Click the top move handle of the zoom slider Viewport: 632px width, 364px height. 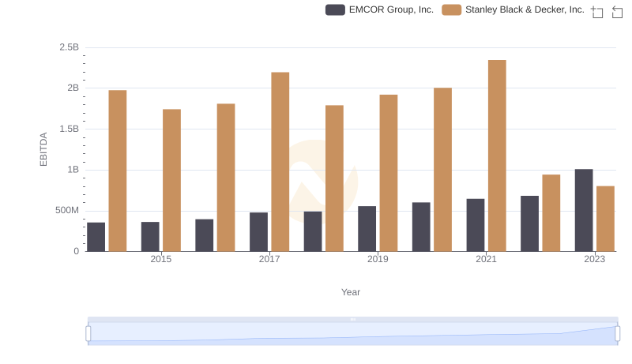[x=352, y=319]
